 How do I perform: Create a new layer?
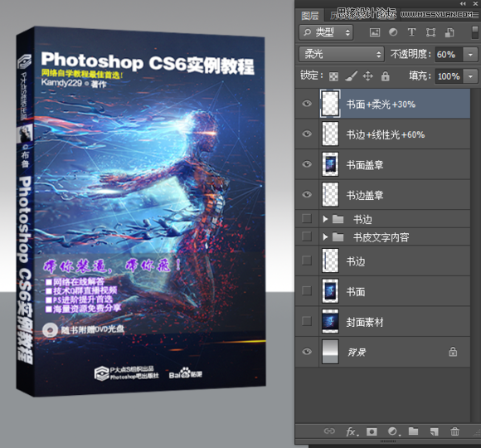pyautogui.click(x=435, y=431)
